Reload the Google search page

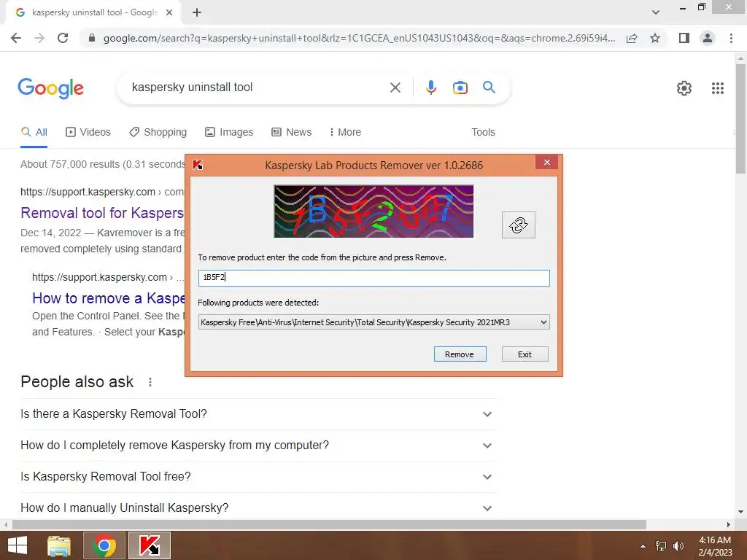point(63,38)
